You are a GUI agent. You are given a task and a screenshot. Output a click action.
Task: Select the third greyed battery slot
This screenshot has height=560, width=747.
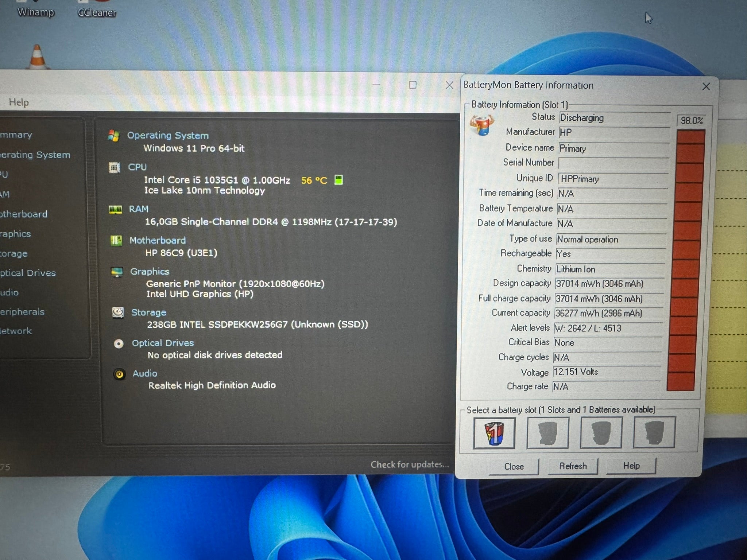pyautogui.click(x=601, y=432)
